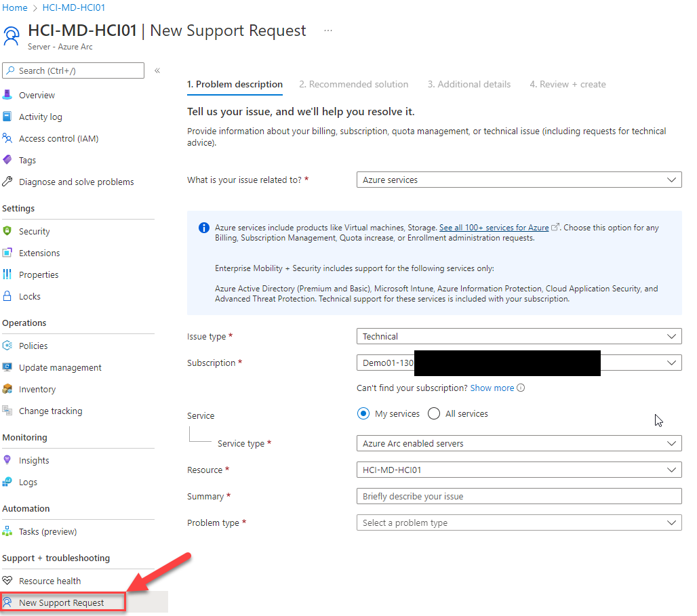This screenshot has width=697, height=616.
Task: Click the blue info icon in the Azure services banner
Action: click(x=203, y=228)
